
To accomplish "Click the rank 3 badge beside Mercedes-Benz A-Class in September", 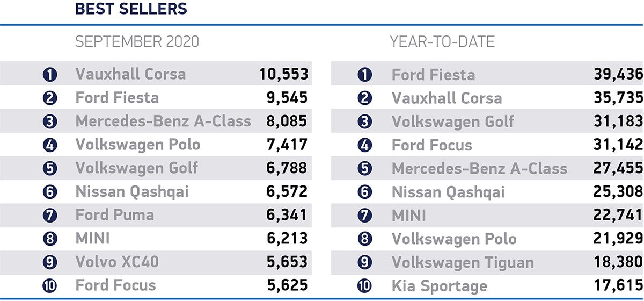I will coord(49,121).
